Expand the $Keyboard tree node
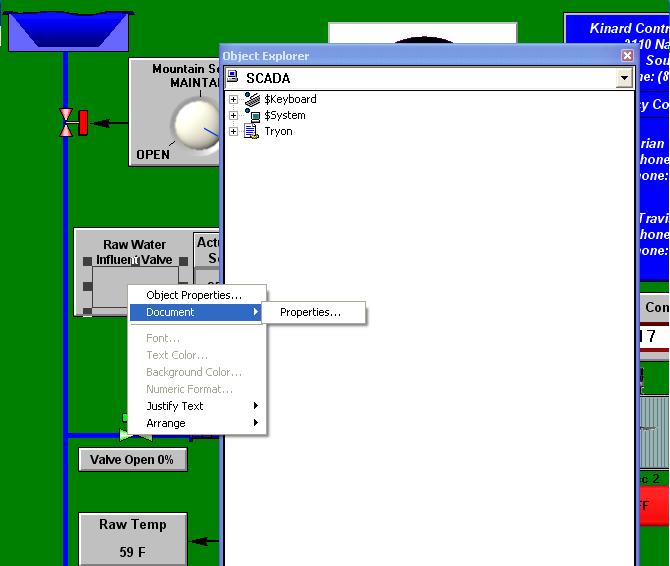 click(233, 100)
